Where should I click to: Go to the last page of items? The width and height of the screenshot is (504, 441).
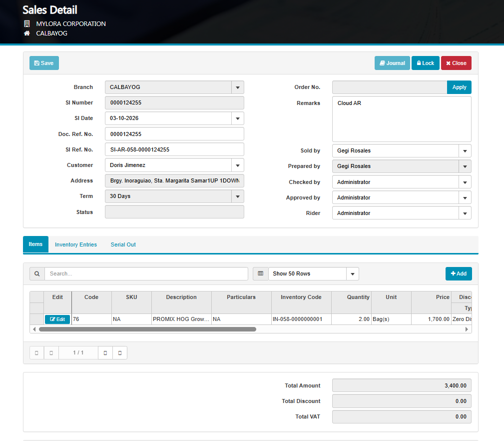pyautogui.click(x=120, y=352)
